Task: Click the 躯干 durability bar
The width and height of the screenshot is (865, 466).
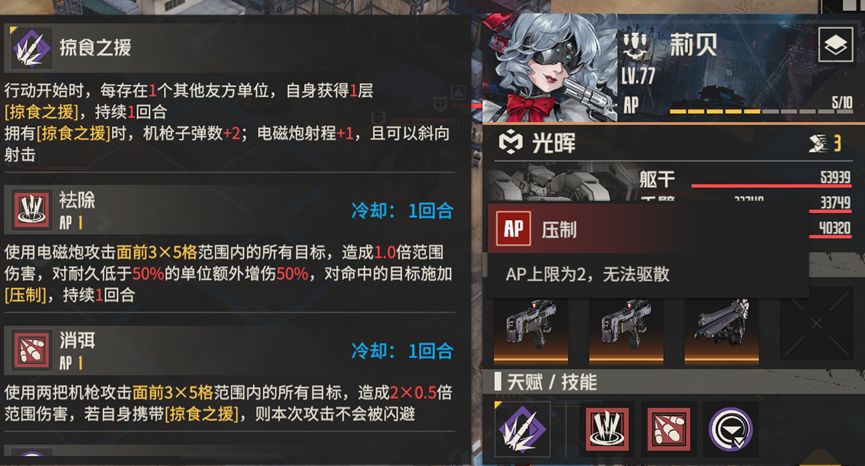Action: [771, 186]
